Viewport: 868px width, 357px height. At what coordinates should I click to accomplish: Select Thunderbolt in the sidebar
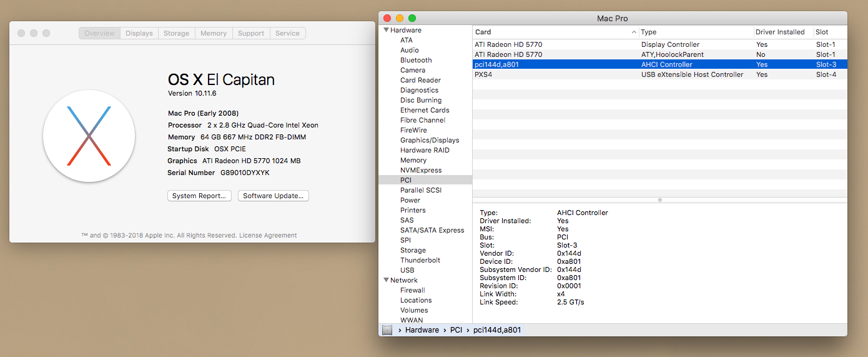coord(420,260)
